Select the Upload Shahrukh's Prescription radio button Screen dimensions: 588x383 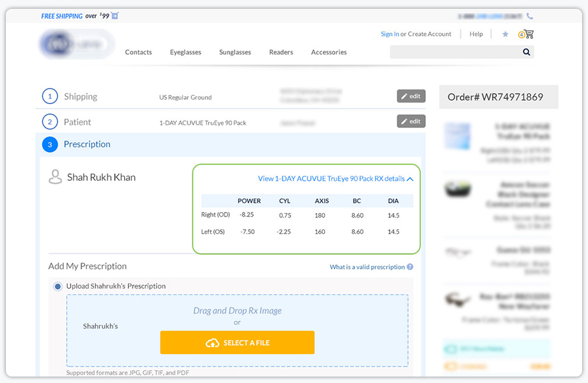click(x=57, y=286)
